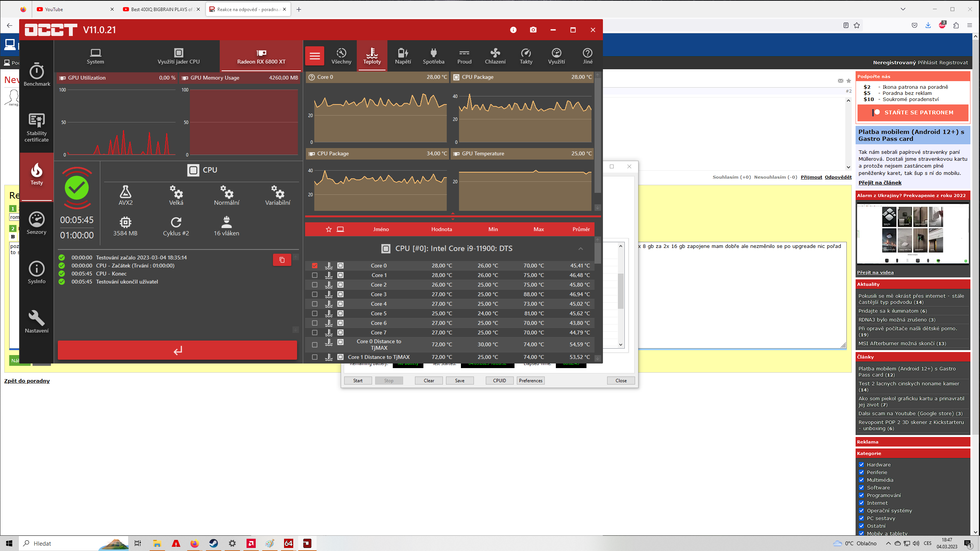Open the Senzory sidebar section
This screenshot has height=551, width=980.
pos(37,223)
